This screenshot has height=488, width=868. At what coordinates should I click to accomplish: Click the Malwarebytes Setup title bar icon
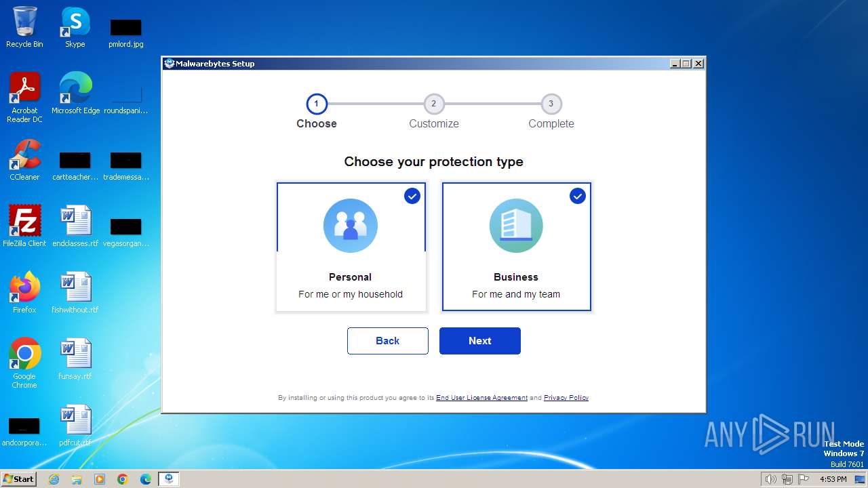[170, 64]
